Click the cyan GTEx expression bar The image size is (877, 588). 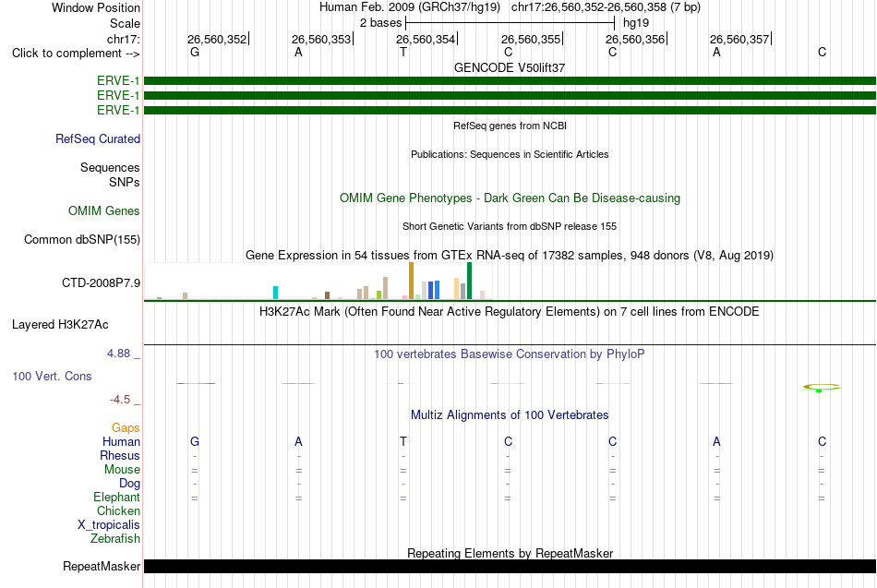pos(275,293)
